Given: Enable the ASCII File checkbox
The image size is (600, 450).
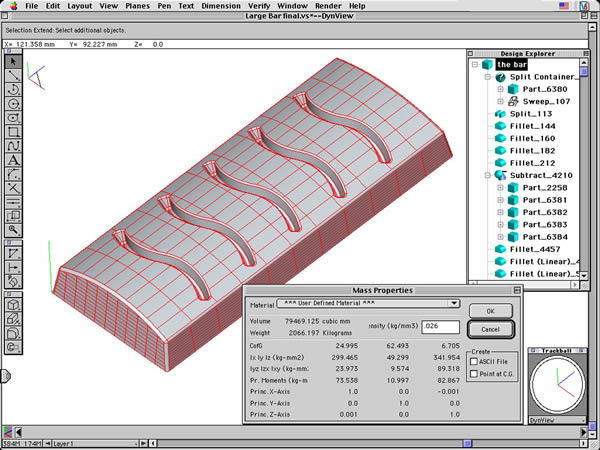Looking at the screenshot, I should coord(473,361).
